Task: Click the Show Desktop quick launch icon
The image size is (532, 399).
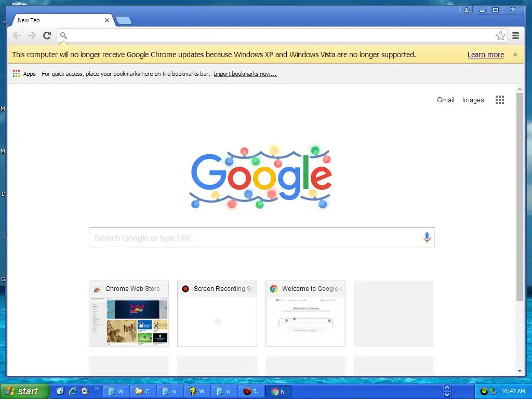Action: pyautogui.click(x=60, y=391)
